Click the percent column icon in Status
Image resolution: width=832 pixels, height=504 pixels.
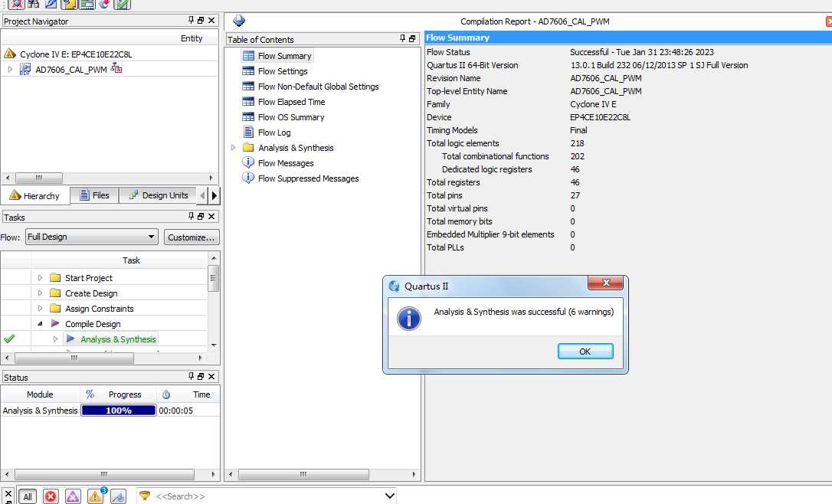coord(90,394)
